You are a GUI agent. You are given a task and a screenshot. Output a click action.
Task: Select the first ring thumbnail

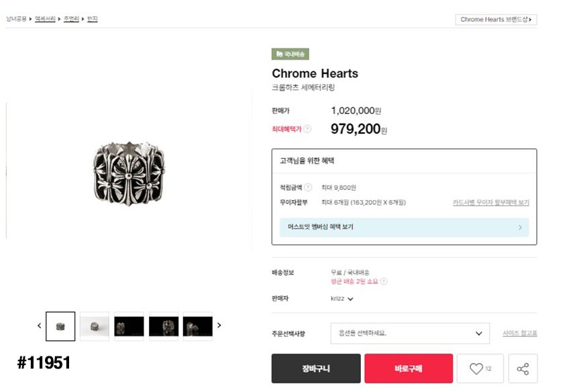(x=60, y=326)
